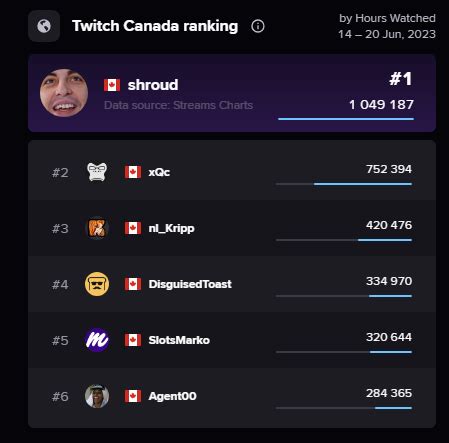The image size is (449, 443).
Task: Click the Canada flag next to xQc
Action: [133, 172]
